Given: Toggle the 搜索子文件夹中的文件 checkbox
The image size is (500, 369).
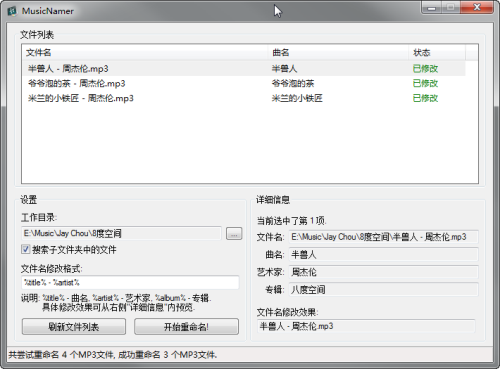Looking at the screenshot, I should (x=26, y=249).
